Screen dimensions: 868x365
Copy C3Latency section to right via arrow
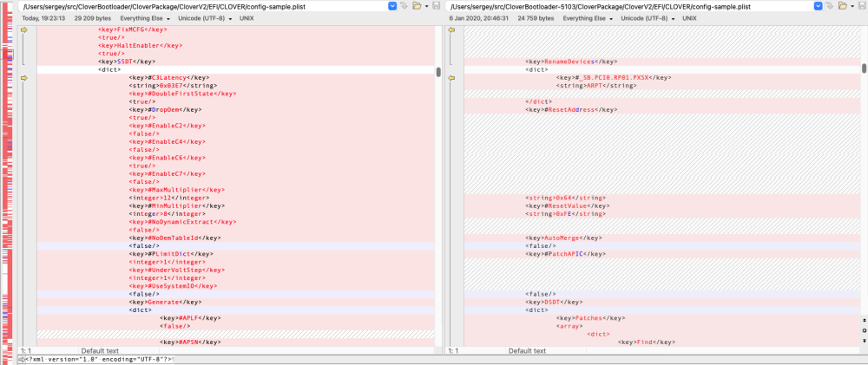[23, 78]
